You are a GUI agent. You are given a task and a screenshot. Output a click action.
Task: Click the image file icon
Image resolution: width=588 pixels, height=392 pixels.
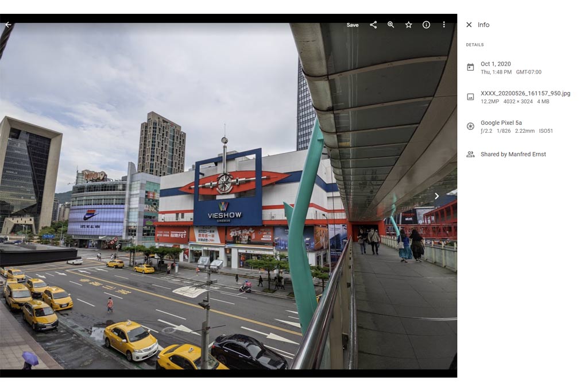click(x=470, y=97)
